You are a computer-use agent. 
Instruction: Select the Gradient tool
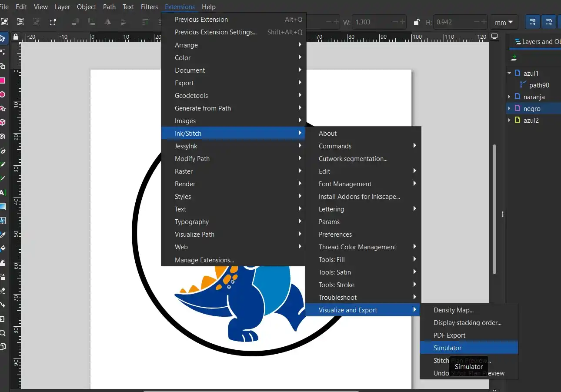(2, 207)
